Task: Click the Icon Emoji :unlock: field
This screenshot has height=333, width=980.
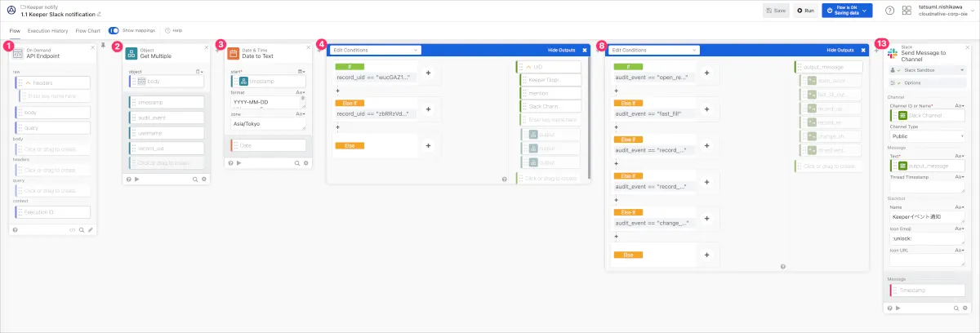Action: [x=927, y=238]
